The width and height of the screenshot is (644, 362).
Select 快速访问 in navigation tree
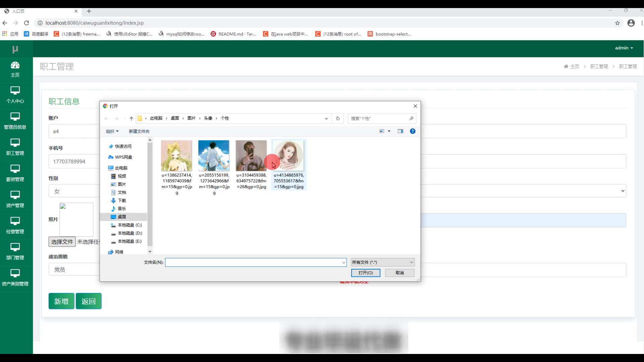(120, 146)
